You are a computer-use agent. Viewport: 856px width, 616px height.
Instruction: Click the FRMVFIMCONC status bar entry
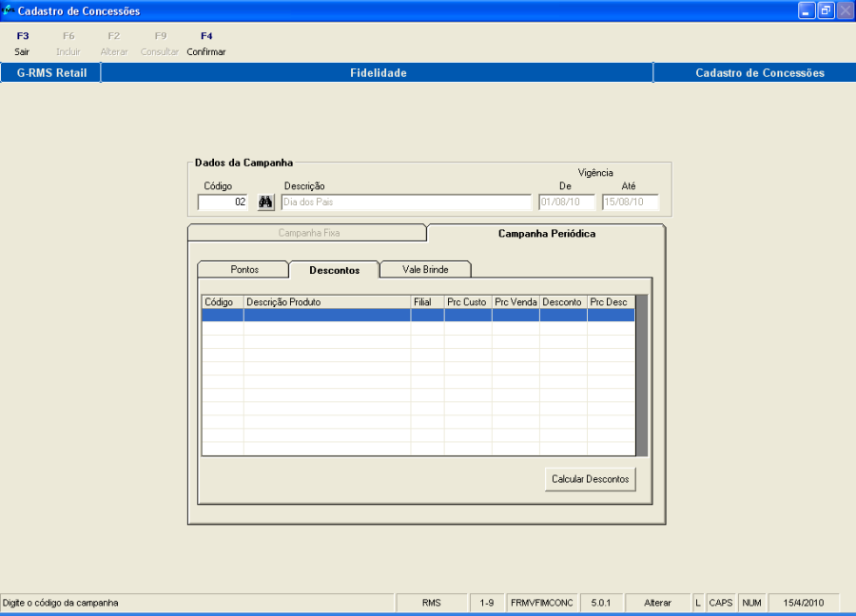(541, 603)
